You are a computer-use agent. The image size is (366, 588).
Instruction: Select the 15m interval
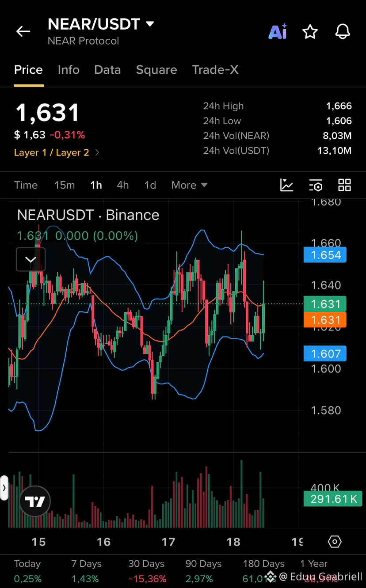65,185
